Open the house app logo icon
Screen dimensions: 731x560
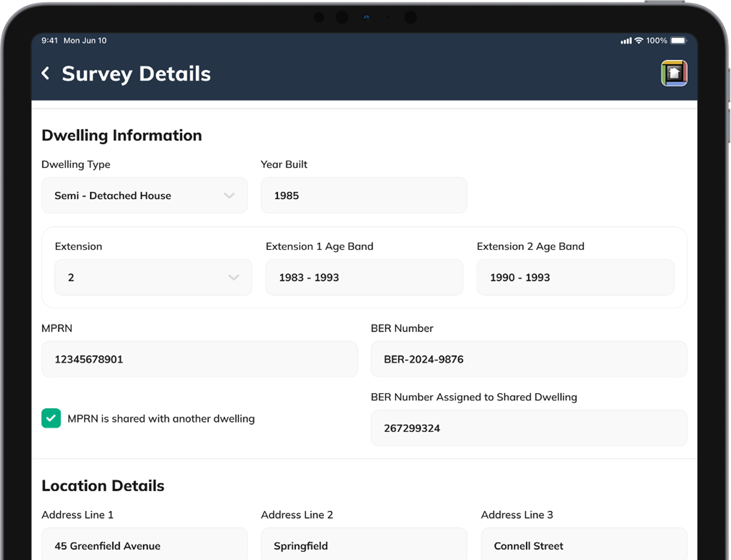point(674,73)
